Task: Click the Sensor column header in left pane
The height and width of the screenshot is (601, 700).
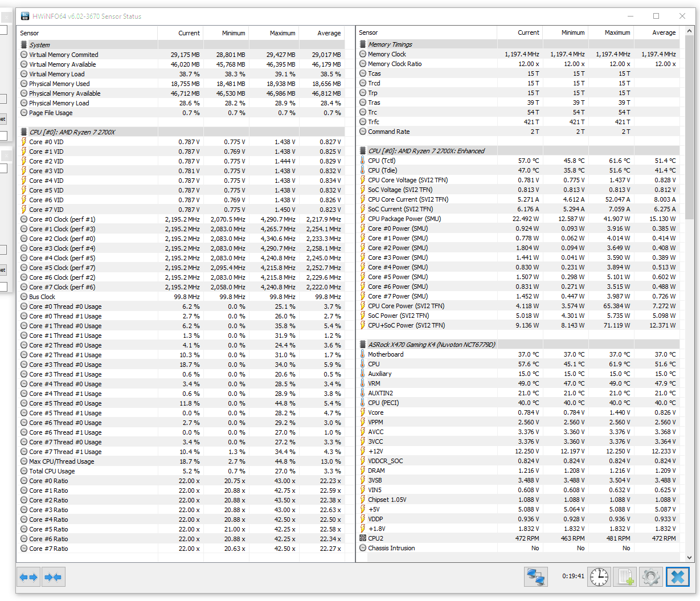Action: coord(87,33)
